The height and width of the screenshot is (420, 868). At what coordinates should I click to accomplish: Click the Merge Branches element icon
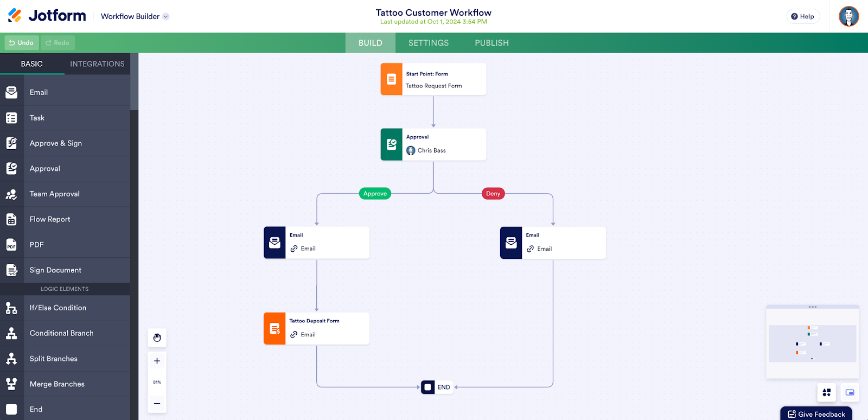point(11,384)
